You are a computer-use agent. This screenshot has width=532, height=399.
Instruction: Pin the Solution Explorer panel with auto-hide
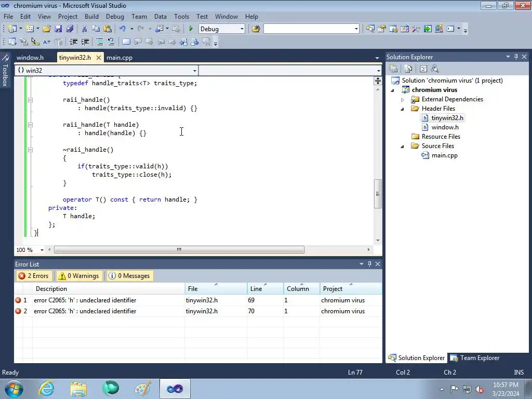[x=516, y=57]
